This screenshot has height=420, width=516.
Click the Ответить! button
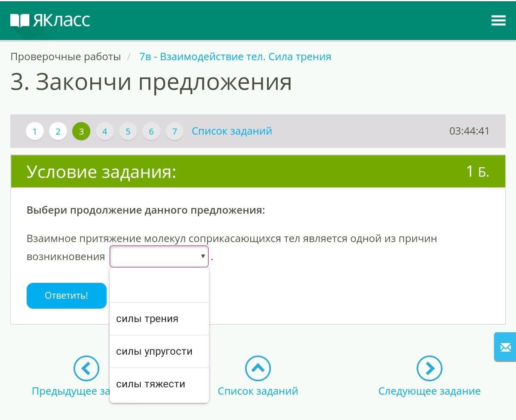67,296
